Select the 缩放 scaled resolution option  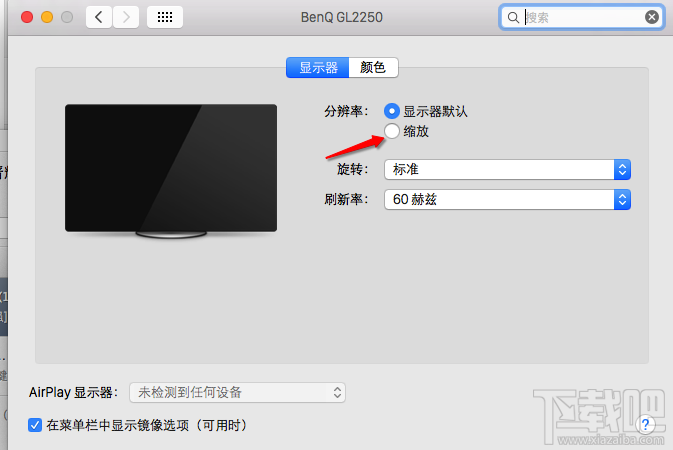click(392, 131)
